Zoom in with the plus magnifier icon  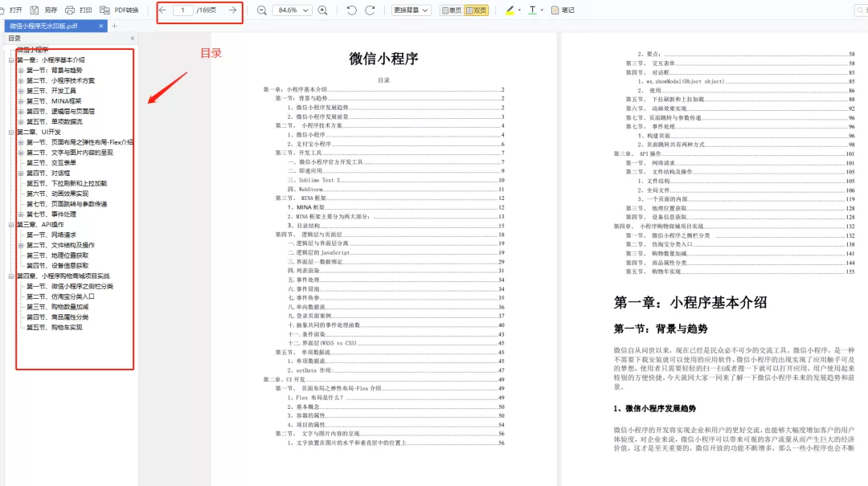[323, 10]
